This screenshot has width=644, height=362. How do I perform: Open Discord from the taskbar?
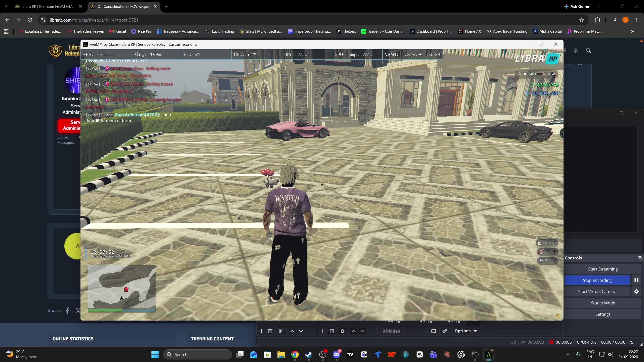[337, 354]
